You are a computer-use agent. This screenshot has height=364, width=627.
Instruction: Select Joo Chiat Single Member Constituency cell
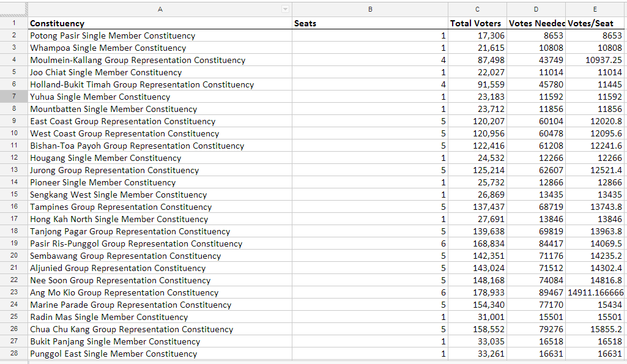(x=160, y=72)
